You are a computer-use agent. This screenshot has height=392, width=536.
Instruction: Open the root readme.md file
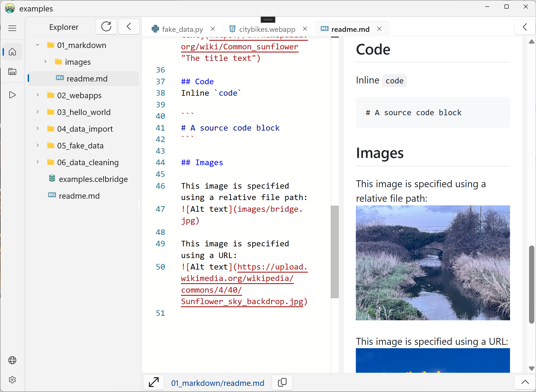79,196
